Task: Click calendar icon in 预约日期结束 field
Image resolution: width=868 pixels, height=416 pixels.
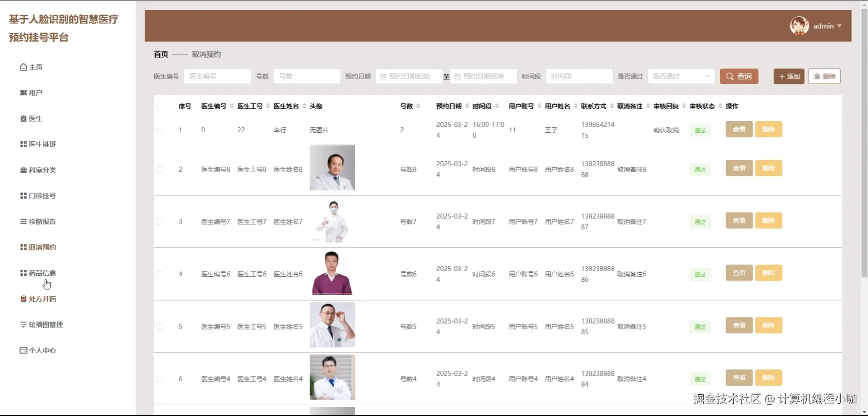Action: 457,77
